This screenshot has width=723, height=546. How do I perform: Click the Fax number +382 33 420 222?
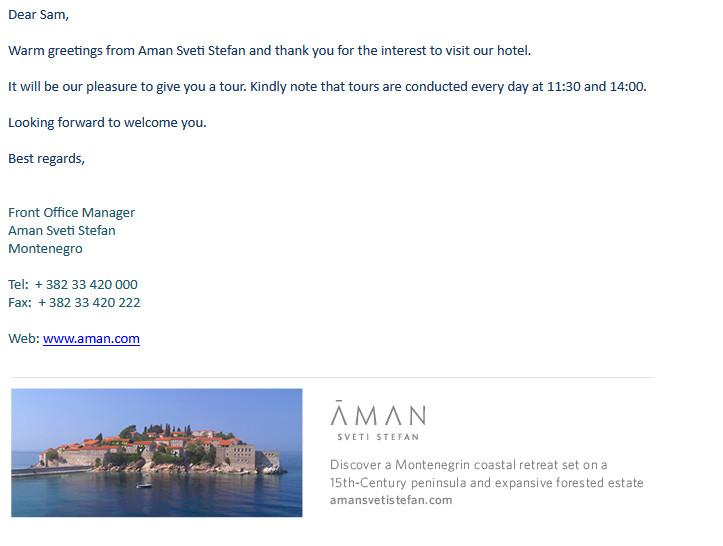89,303
